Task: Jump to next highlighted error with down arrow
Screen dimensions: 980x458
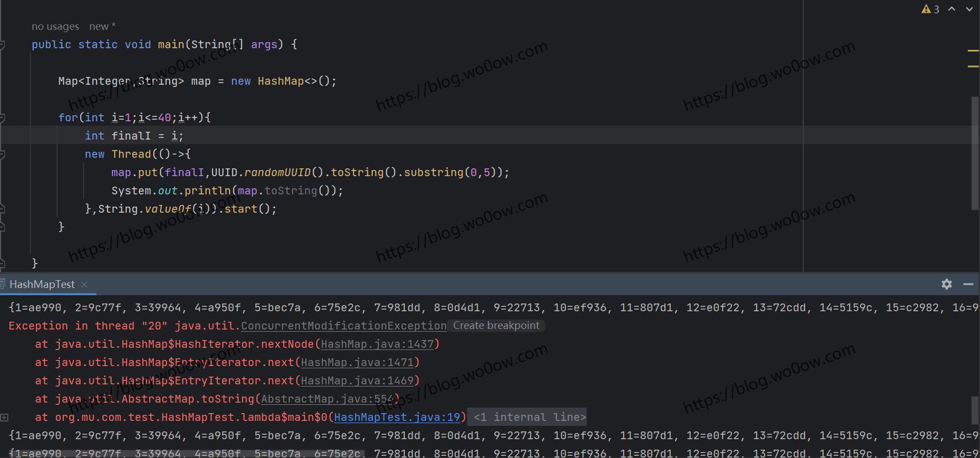Action: tap(969, 9)
